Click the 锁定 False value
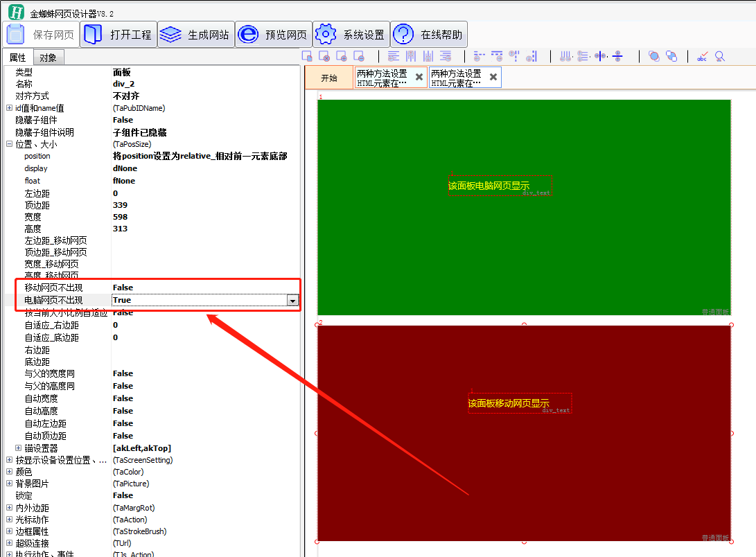Viewport: 756px width, 557px height. pos(123,495)
